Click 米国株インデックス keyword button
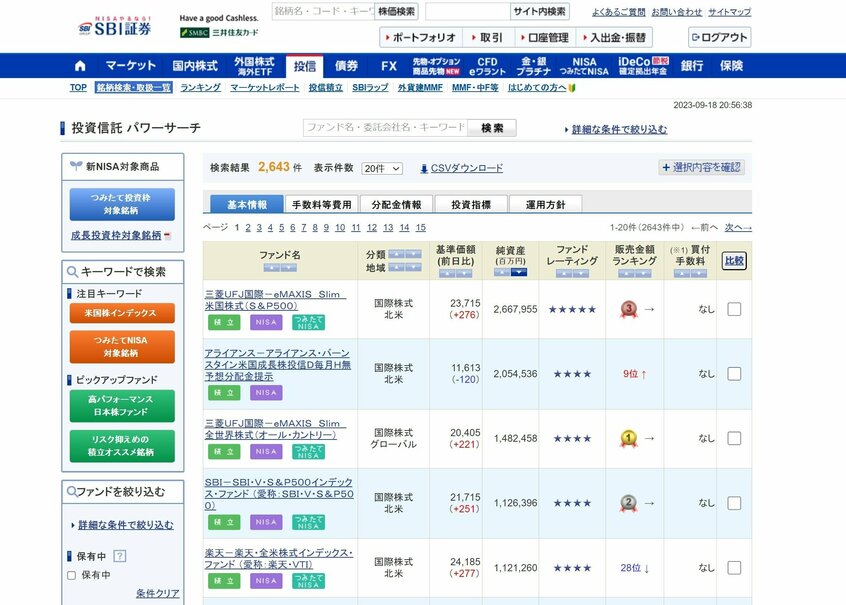The width and height of the screenshot is (846, 605). pos(122,313)
